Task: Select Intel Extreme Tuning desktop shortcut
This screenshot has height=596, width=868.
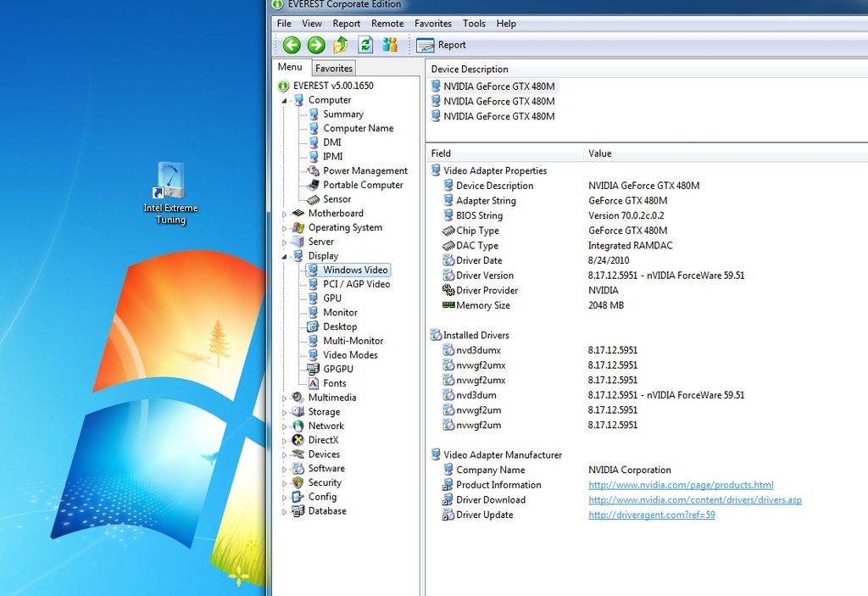Action: [x=170, y=193]
